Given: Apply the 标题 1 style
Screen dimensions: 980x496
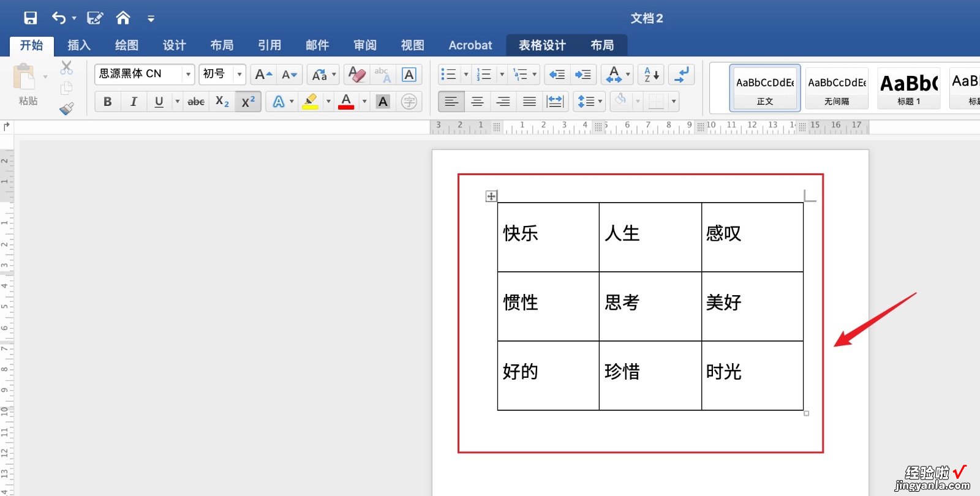Looking at the screenshot, I should point(909,88).
